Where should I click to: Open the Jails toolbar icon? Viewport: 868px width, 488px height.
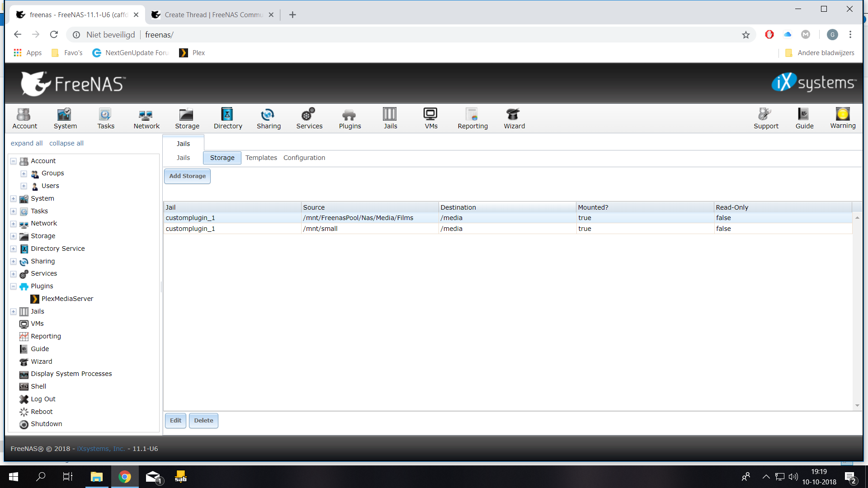390,118
